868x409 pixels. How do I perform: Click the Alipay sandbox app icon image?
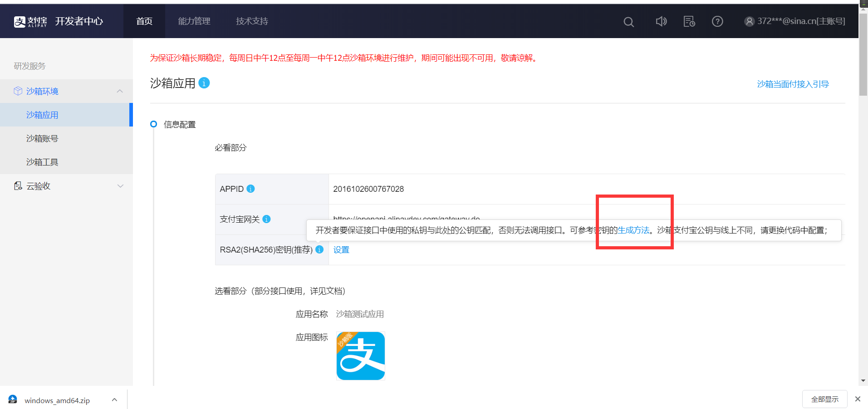click(x=361, y=356)
